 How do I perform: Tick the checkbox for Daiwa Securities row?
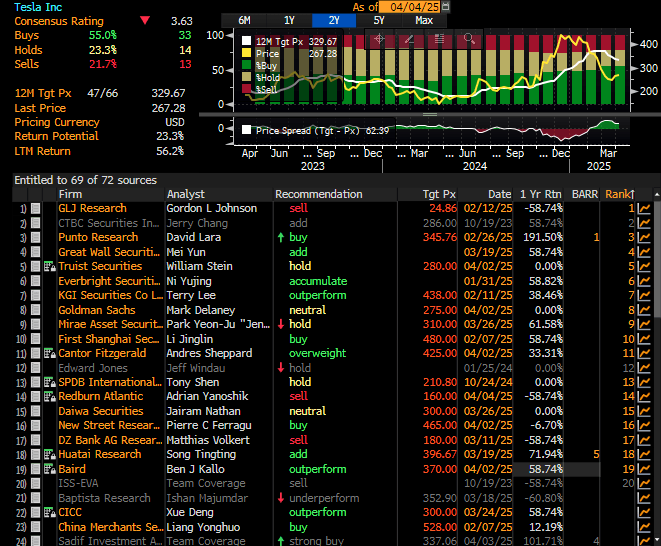36,411
